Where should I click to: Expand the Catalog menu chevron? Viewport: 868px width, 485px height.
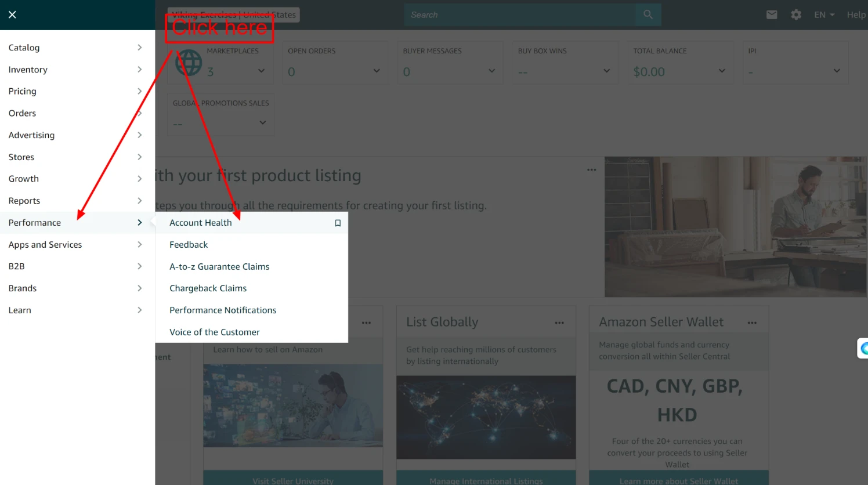[139, 48]
